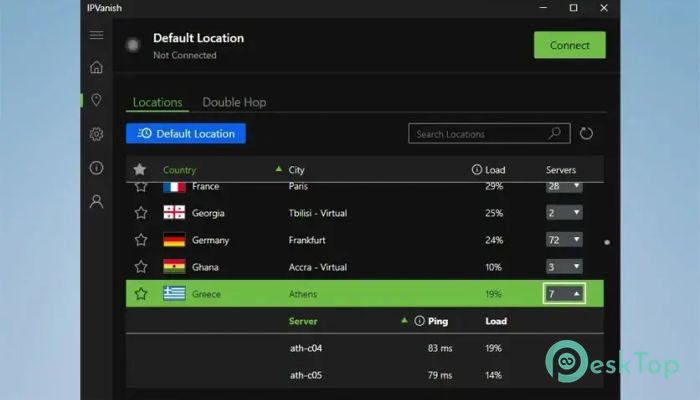Minimize the IPVanish window

click(x=543, y=8)
